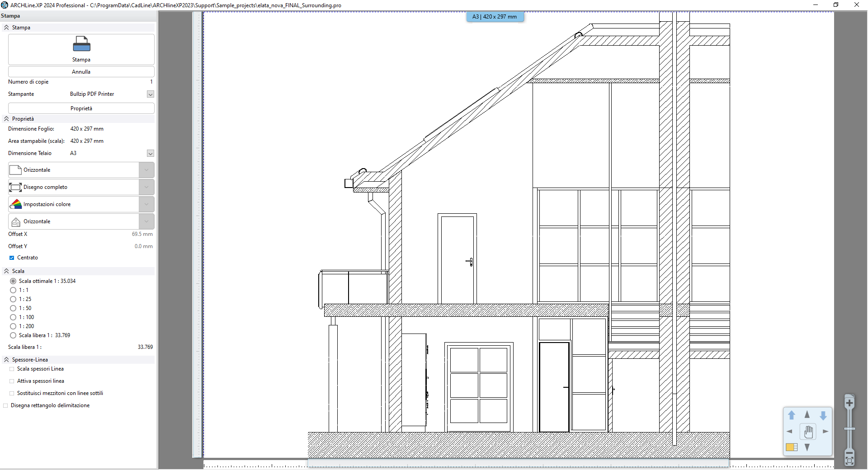Screen dimensions: 868x470
Task: Select Scala ottimale radio option
Action: [13, 281]
